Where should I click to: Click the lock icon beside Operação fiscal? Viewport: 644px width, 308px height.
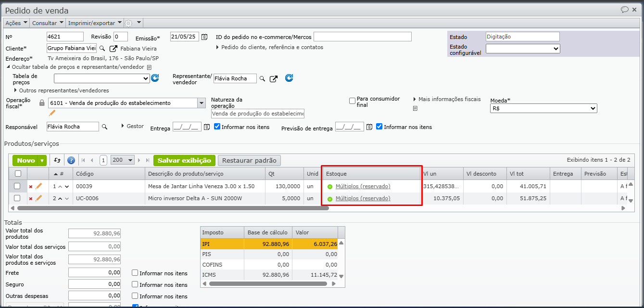click(x=42, y=103)
